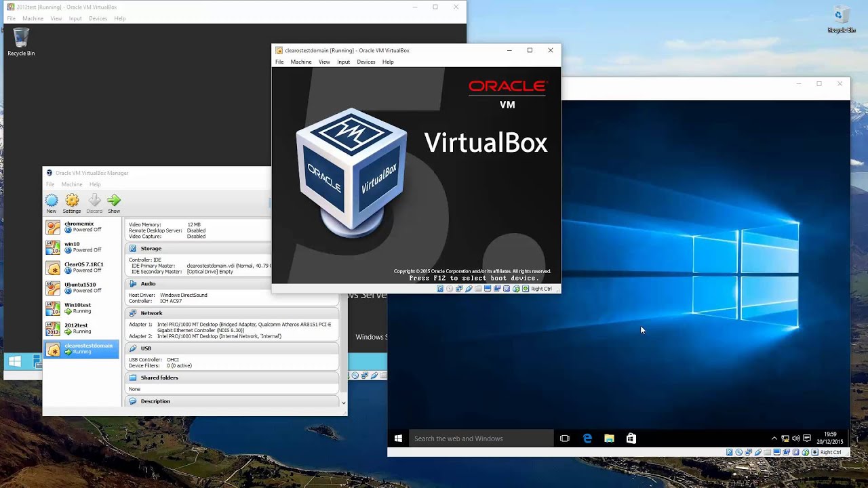Click the green Show arrow icon

114,200
